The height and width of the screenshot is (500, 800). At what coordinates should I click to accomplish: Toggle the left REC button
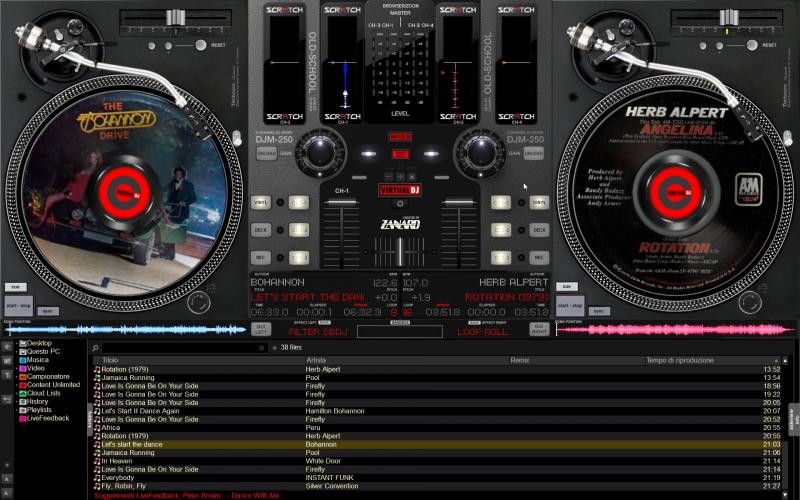pyautogui.click(x=261, y=258)
